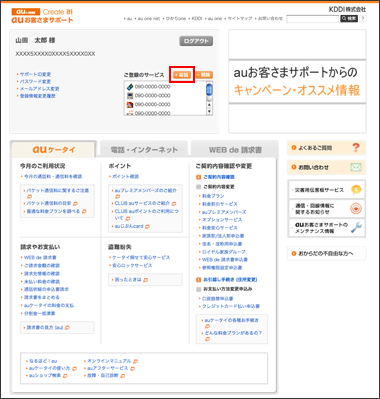Open the 登録情報変更履歴 link
Screen dimensions: 380x399
coord(38,96)
